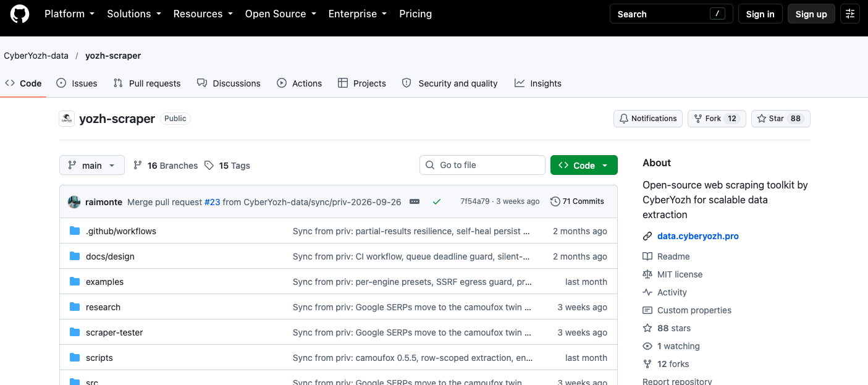Screen dimensions: 868x385
Task: Click the Sign up button
Action: click(811, 14)
